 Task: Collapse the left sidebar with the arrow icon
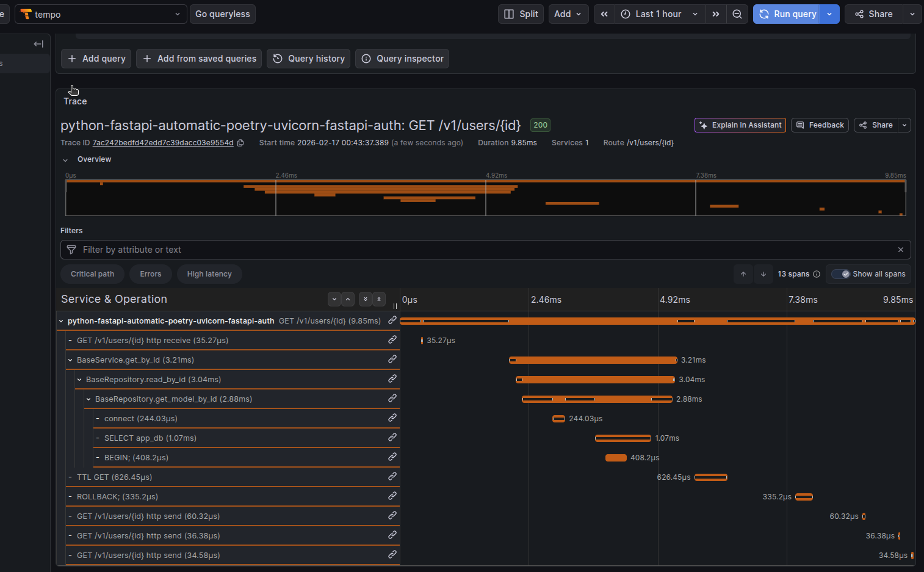[x=38, y=43]
